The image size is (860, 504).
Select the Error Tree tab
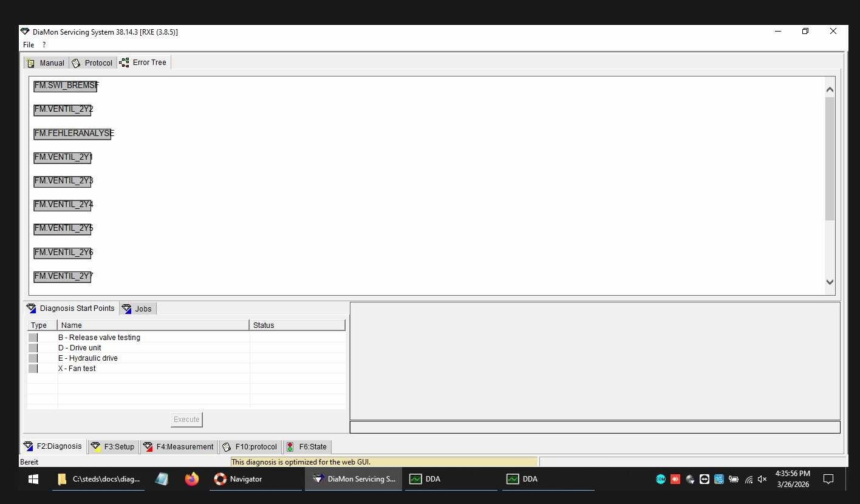[143, 62]
